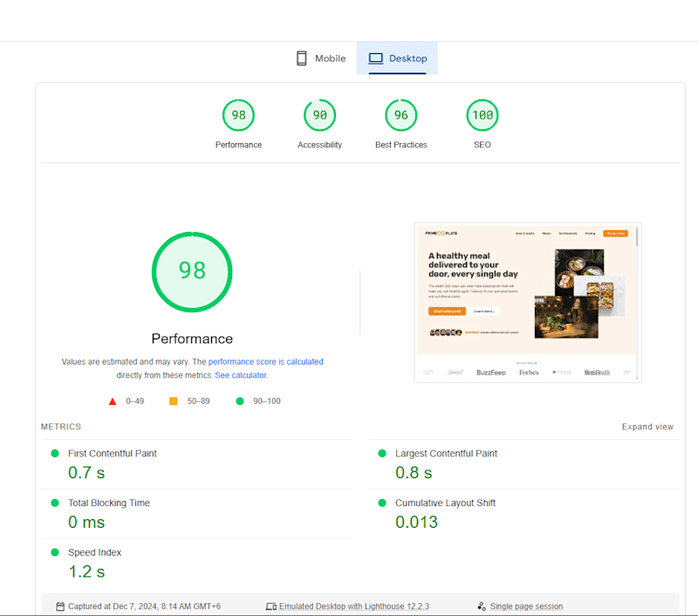Click the SEO category label
698x616 pixels.
(482, 145)
